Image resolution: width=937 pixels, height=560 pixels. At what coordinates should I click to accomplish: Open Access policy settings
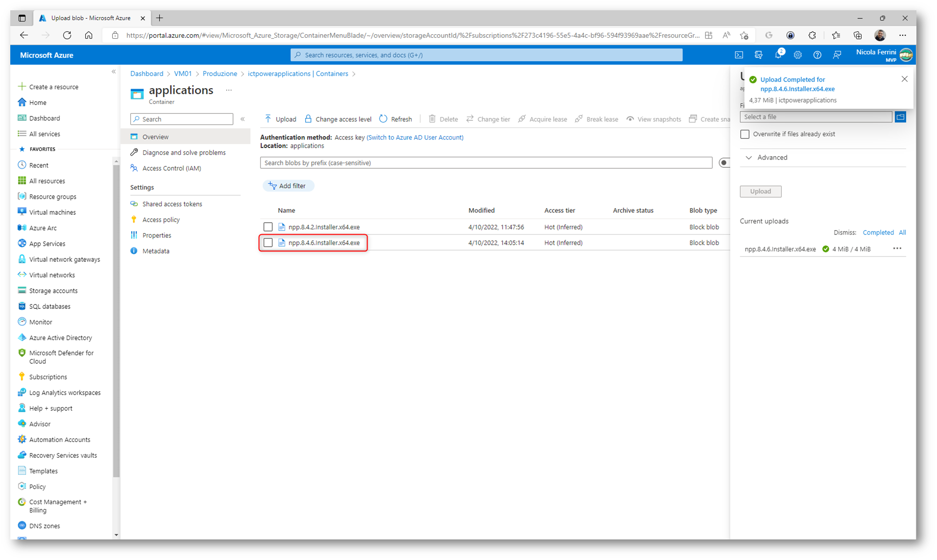click(x=155, y=219)
